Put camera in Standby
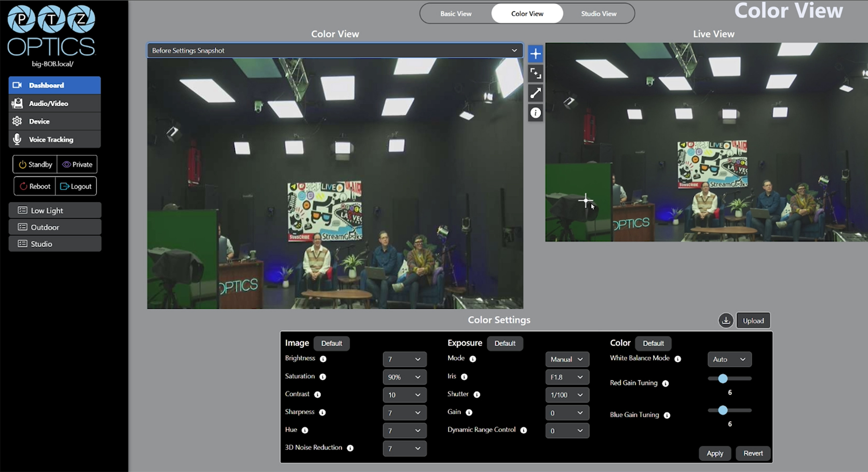The height and width of the screenshot is (472, 868). pos(35,164)
